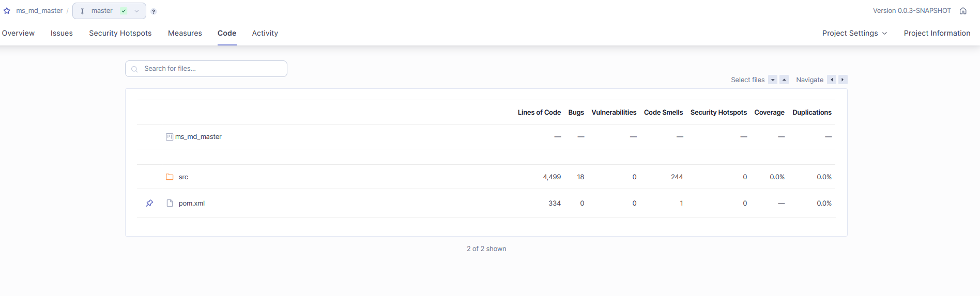The image size is (980, 296).
Task: Focus the Search for files field
Action: coord(206,69)
